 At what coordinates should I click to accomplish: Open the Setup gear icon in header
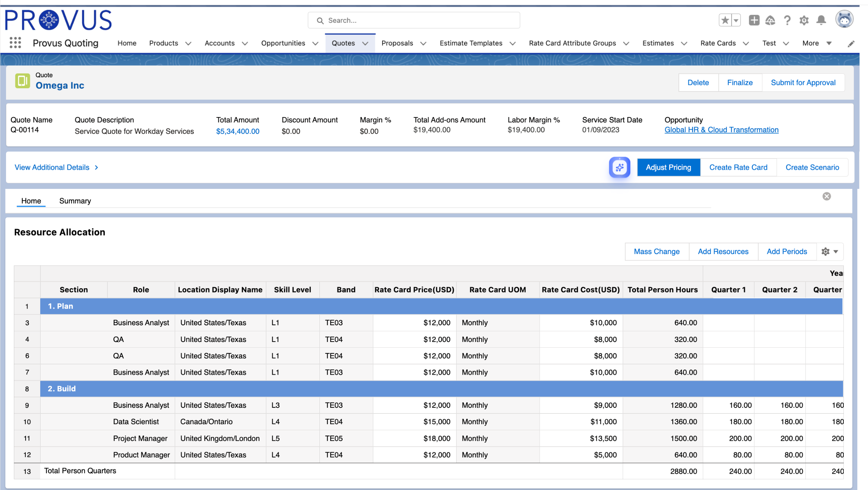804,20
